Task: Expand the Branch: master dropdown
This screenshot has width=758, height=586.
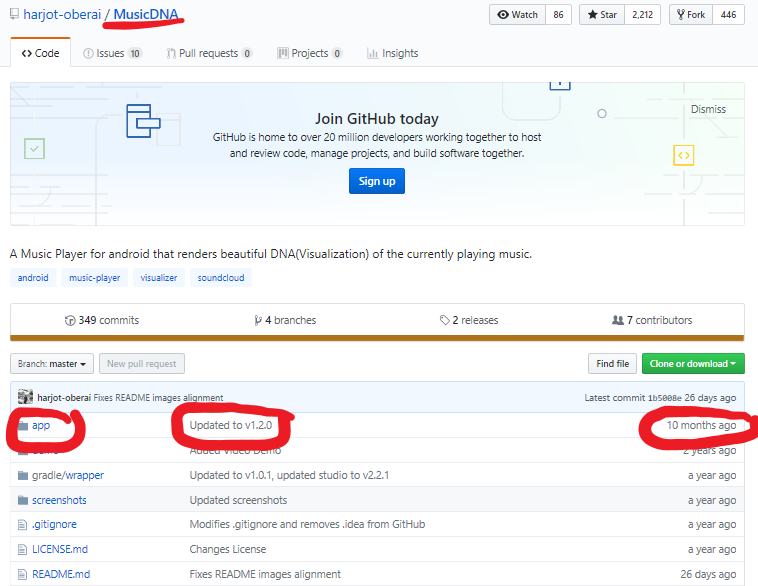Action: (x=52, y=364)
